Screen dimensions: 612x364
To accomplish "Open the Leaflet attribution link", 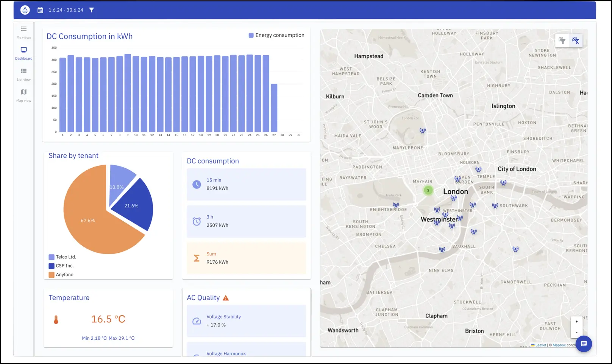I will pyautogui.click(x=540, y=345).
